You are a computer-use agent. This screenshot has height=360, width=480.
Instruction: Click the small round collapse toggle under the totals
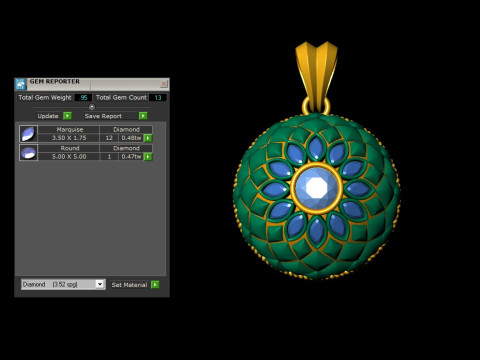[92, 107]
